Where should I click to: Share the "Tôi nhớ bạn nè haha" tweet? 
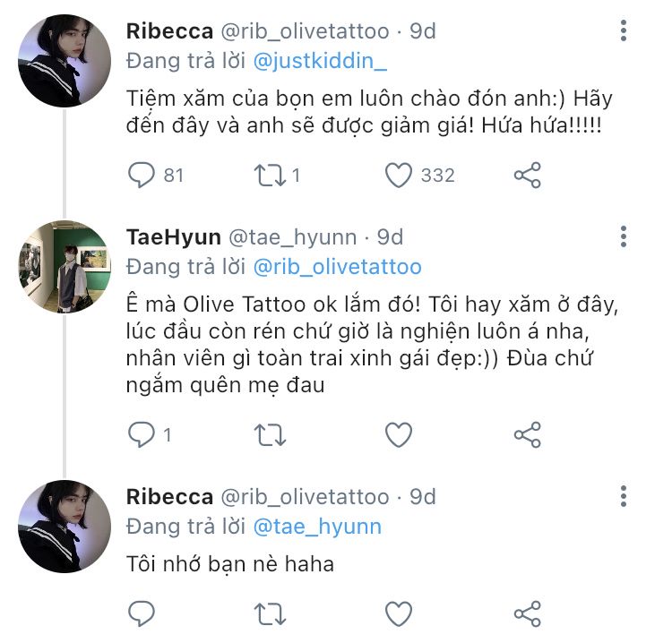pos(528,613)
